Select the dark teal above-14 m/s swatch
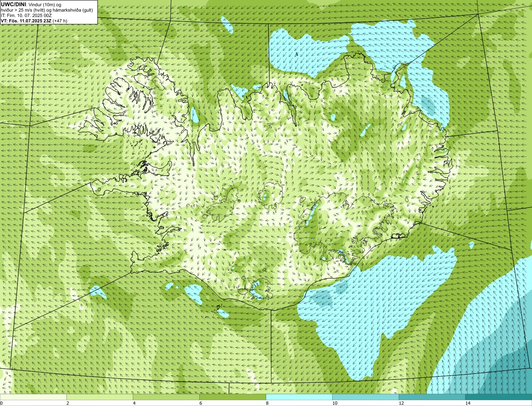This screenshot has height=406, width=532. click(x=499, y=397)
